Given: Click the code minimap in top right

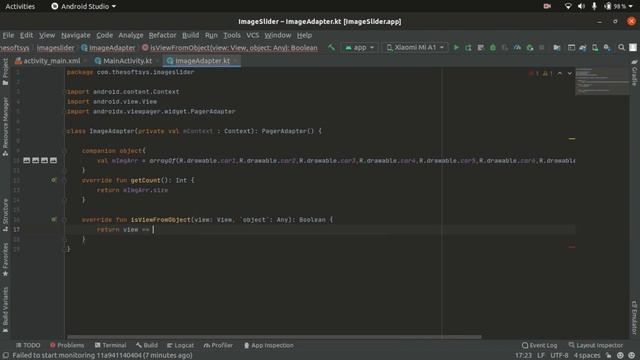Looking at the screenshot, I should (x=602, y=81).
